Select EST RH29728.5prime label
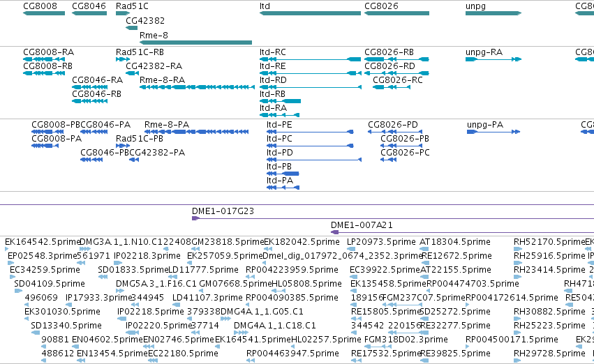 (x=550, y=354)
